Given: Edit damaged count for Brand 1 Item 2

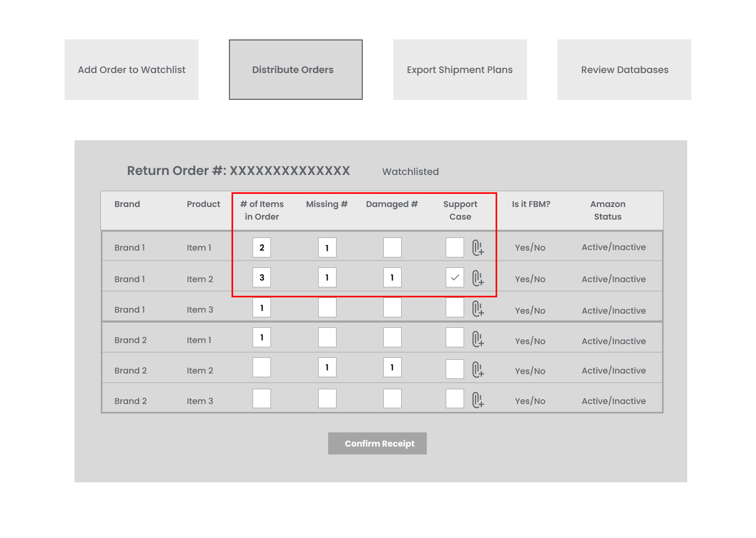Looking at the screenshot, I should 392,277.
